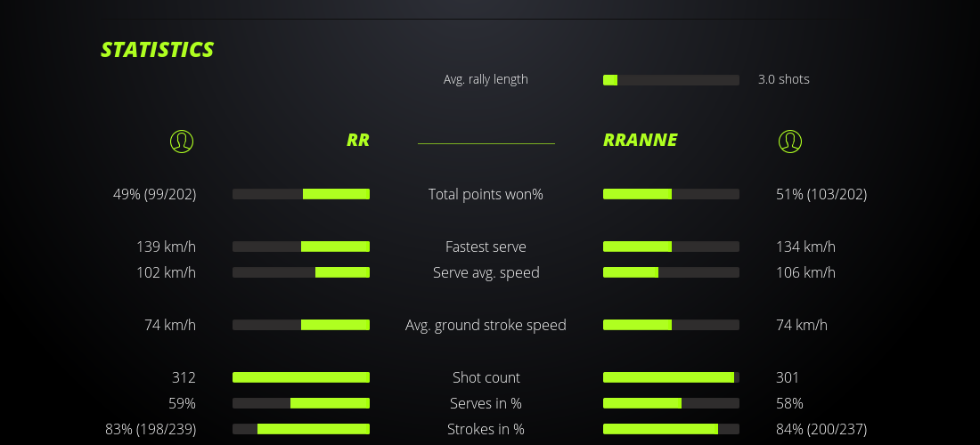Click RRANNE's Serve avg. speed bar
Viewport: 980px width, 445px height.
(671, 272)
